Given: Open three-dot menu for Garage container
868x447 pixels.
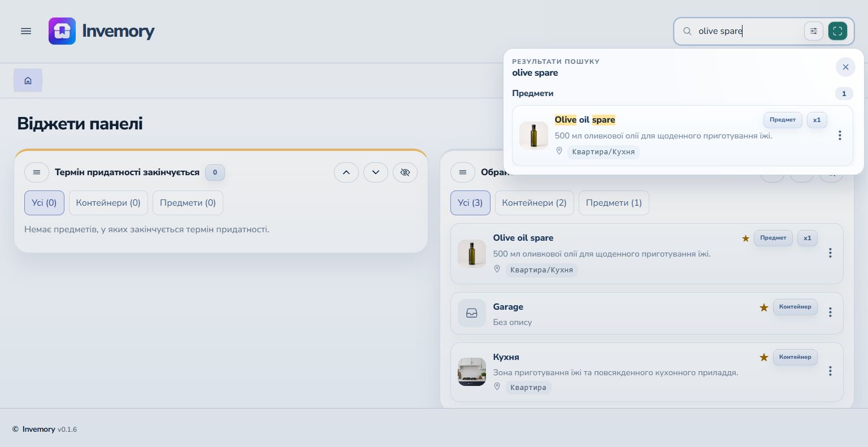Looking at the screenshot, I should [x=830, y=313].
